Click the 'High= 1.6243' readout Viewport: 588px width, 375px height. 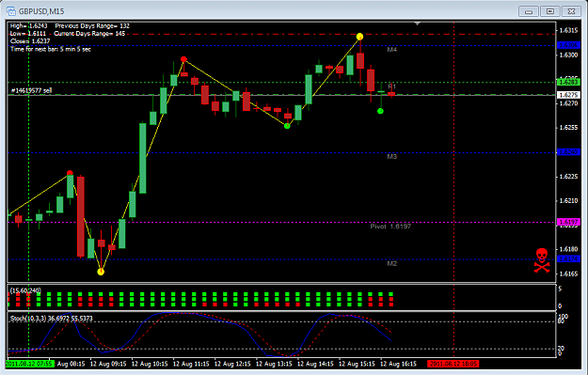29,26
